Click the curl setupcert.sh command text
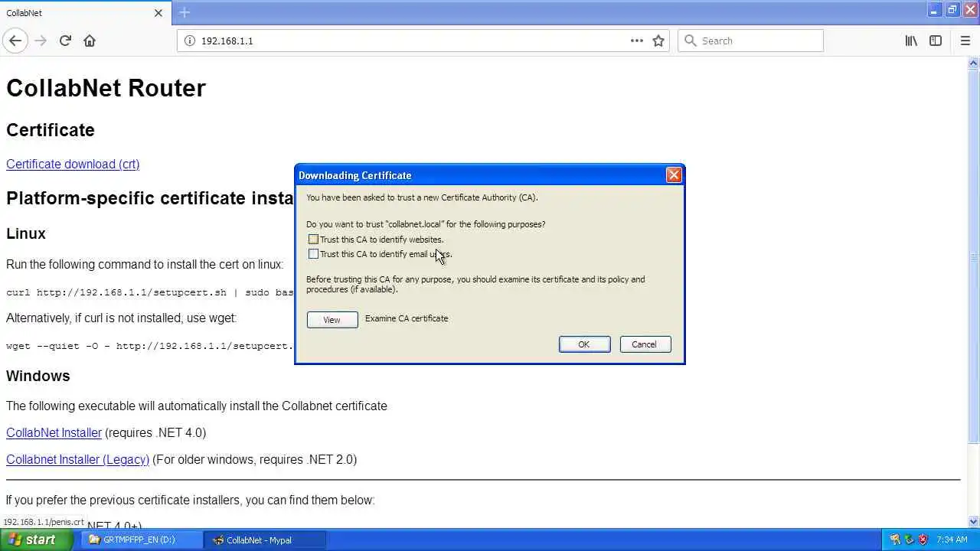 (150, 292)
